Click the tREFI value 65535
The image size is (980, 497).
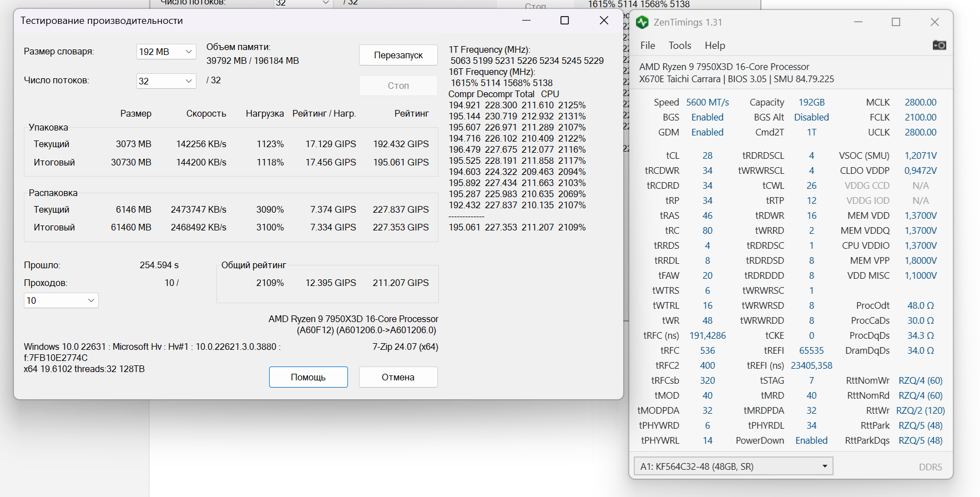coord(811,350)
